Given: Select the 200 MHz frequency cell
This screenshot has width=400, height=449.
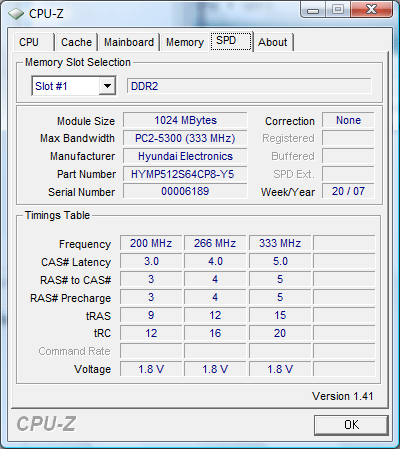Looking at the screenshot, I should [151, 243].
